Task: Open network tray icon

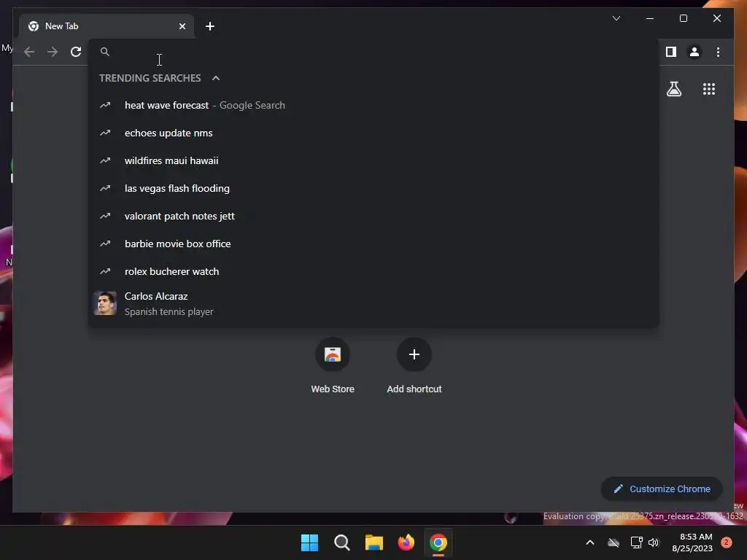Action: point(636,542)
